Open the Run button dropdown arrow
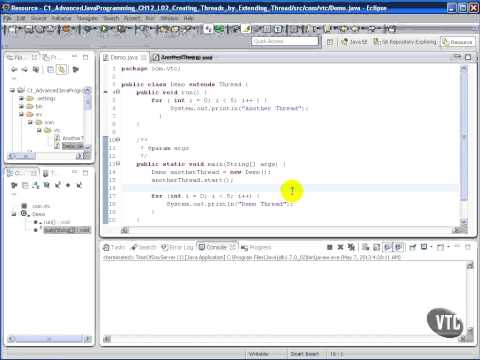480x360 pixels. point(111,29)
